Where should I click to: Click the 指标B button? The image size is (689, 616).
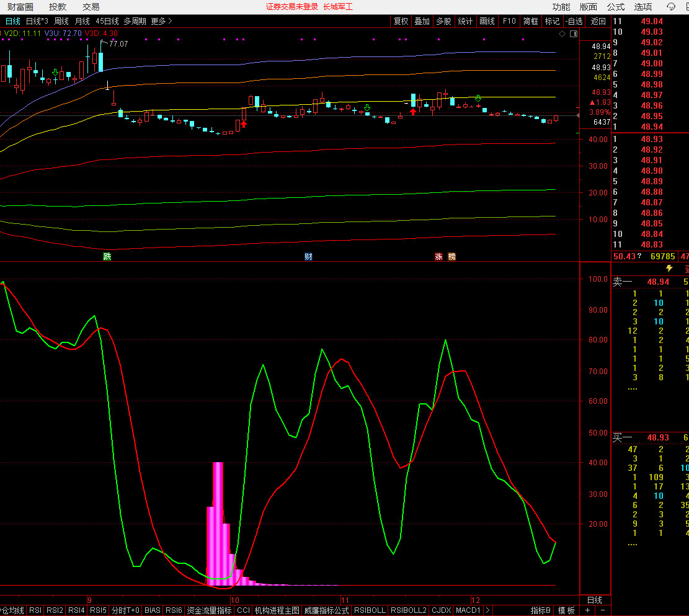[541, 610]
